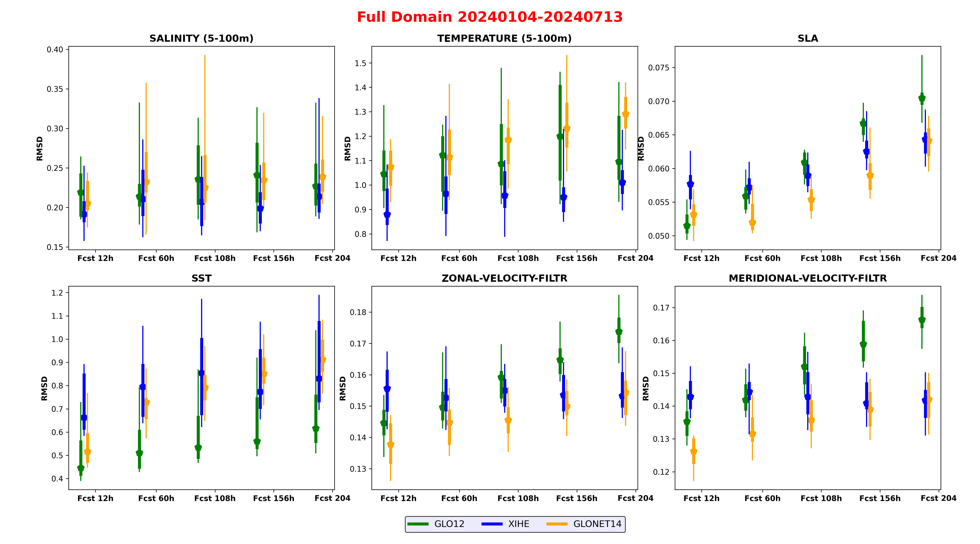Click Fcst 108h tick label under SALINITY
980x544 pixels.
pos(215,259)
